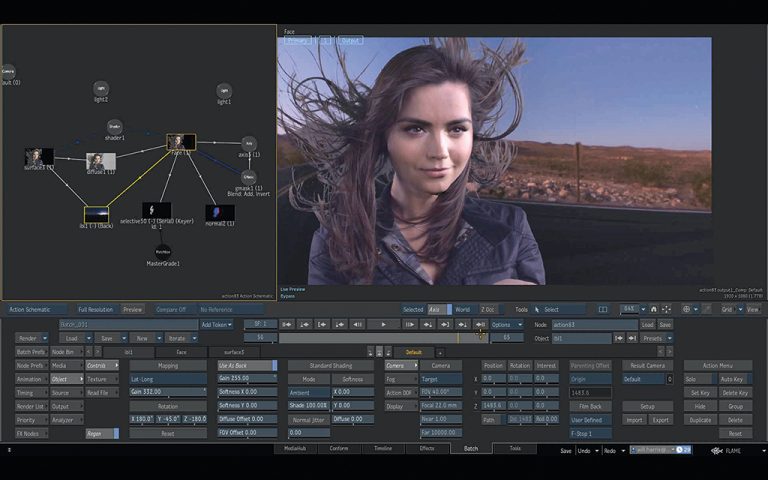Screen dimensions: 768x480
Task: Toggle the Regen option
Action: point(101,433)
